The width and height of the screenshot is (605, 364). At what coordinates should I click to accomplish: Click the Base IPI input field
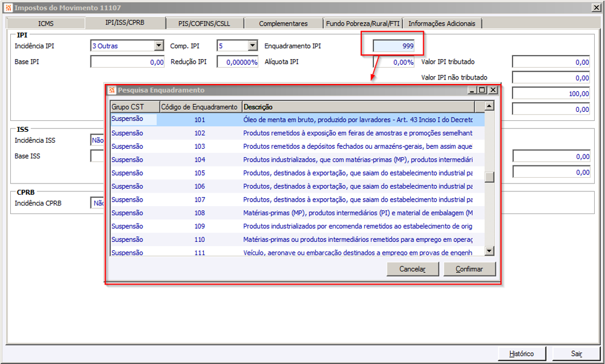click(x=127, y=62)
